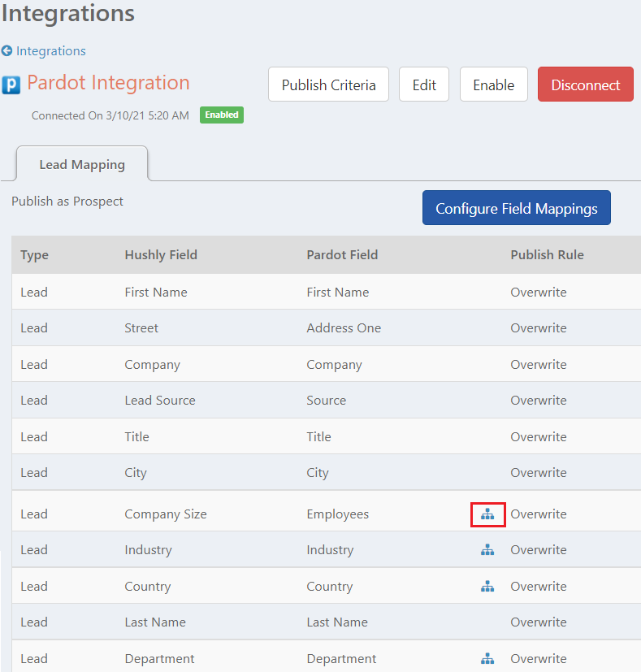Click the Pardot Field column header
The width and height of the screenshot is (641, 672).
pyautogui.click(x=342, y=255)
